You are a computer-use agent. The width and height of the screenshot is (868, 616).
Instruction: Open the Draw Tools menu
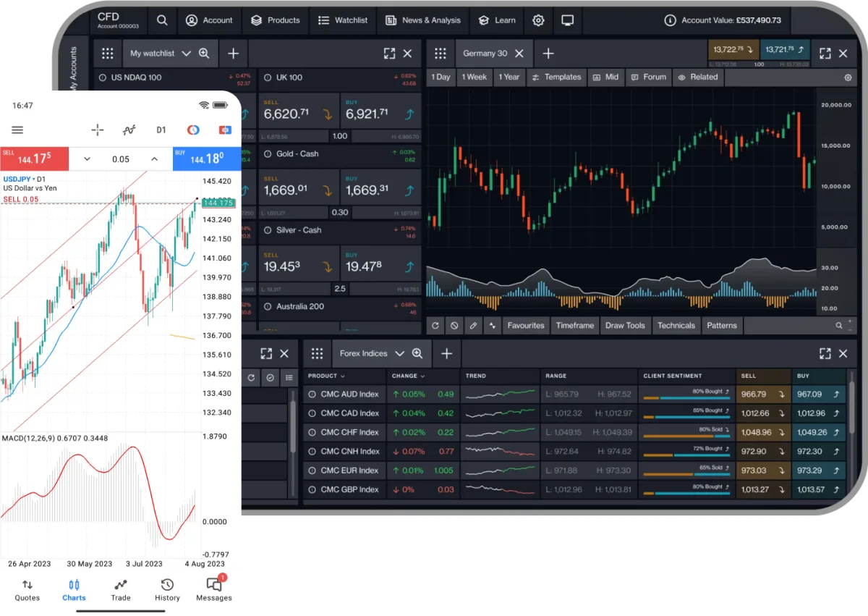point(625,326)
